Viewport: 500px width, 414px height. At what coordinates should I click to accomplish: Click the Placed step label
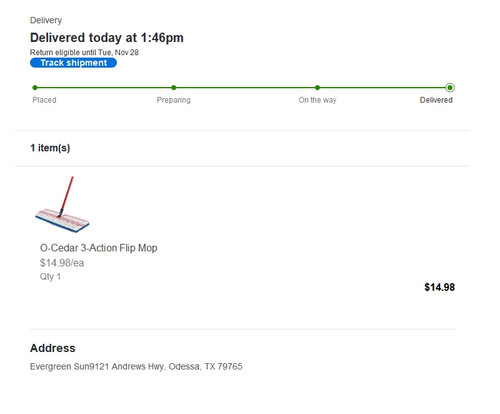point(44,100)
